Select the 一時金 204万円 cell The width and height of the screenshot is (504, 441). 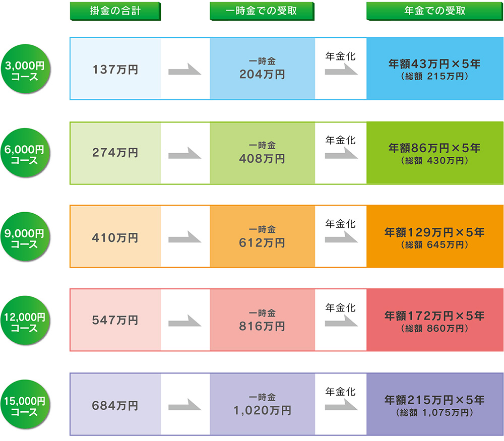(x=262, y=69)
